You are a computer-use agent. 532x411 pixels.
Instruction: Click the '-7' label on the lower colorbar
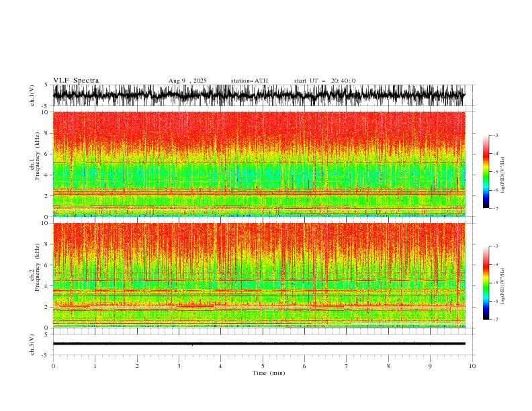tap(496, 320)
